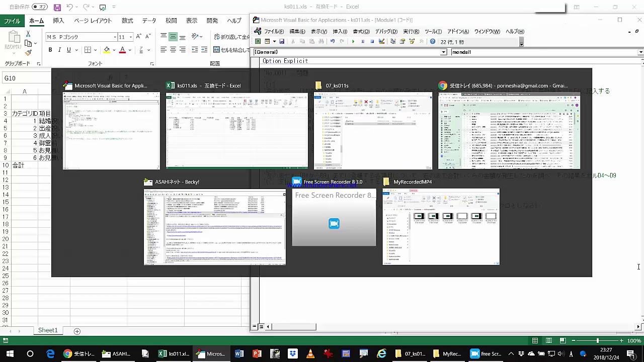
Task: Click the add new sheet plus button
Action: [x=77, y=331]
